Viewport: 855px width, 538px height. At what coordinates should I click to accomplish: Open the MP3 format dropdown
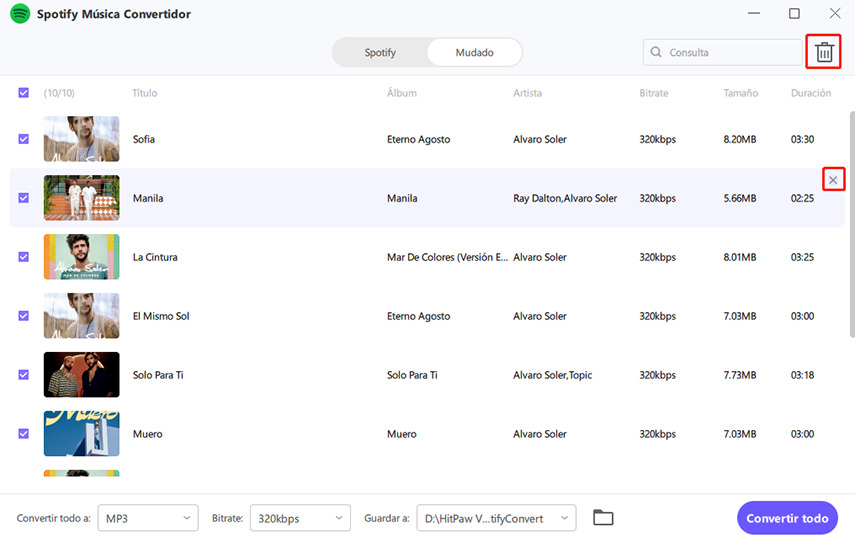148,518
